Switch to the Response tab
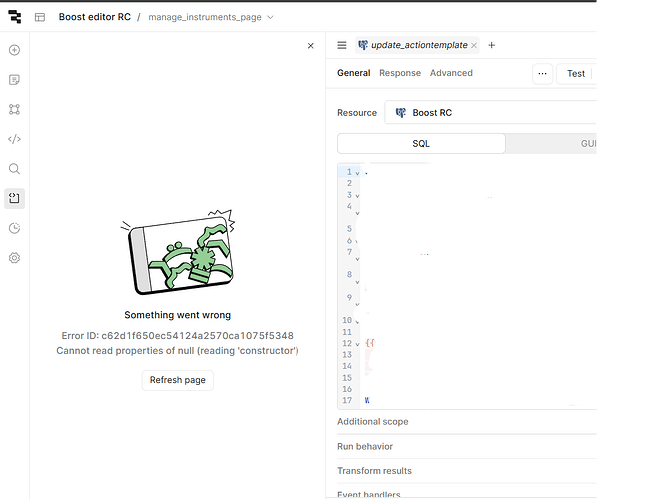Image resolution: width=663 pixels, height=500 pixels. click(400, 73)
